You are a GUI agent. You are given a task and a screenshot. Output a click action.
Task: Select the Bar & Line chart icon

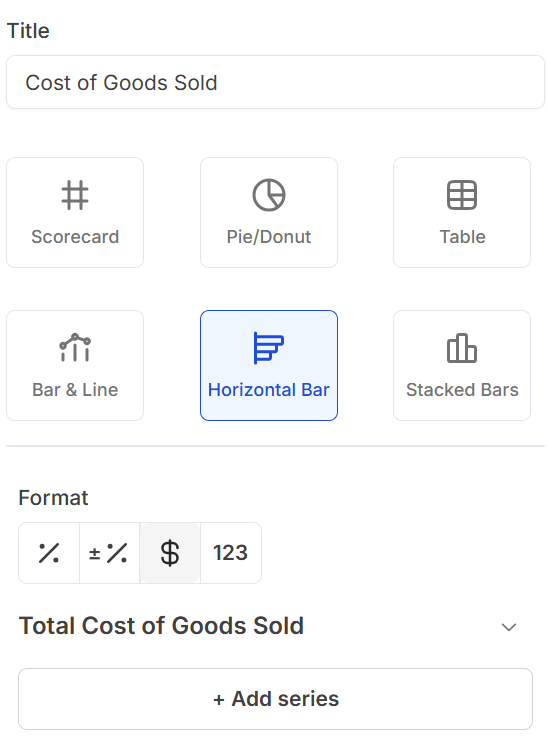75,347
